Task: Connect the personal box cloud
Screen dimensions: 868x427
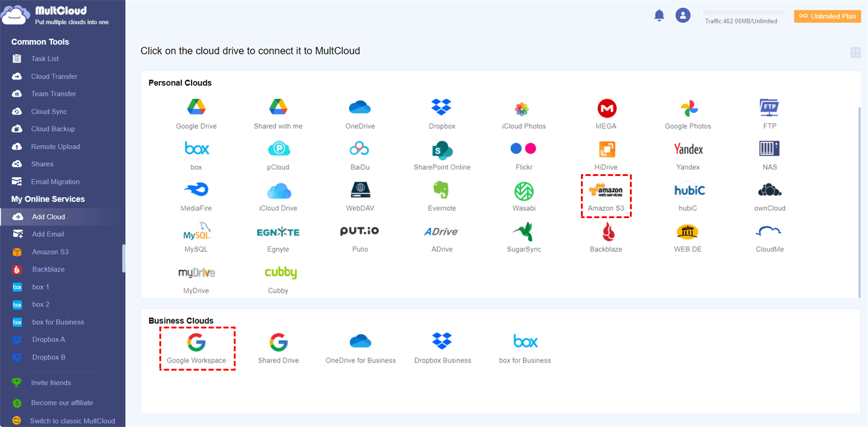Action: point(197,149)
